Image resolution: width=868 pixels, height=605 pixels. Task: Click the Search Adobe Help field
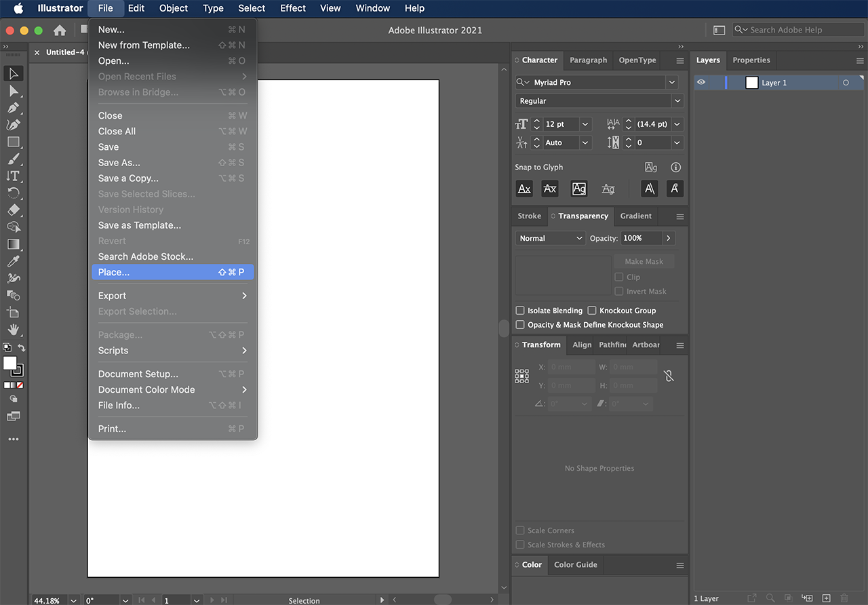(x=799, y=30)
